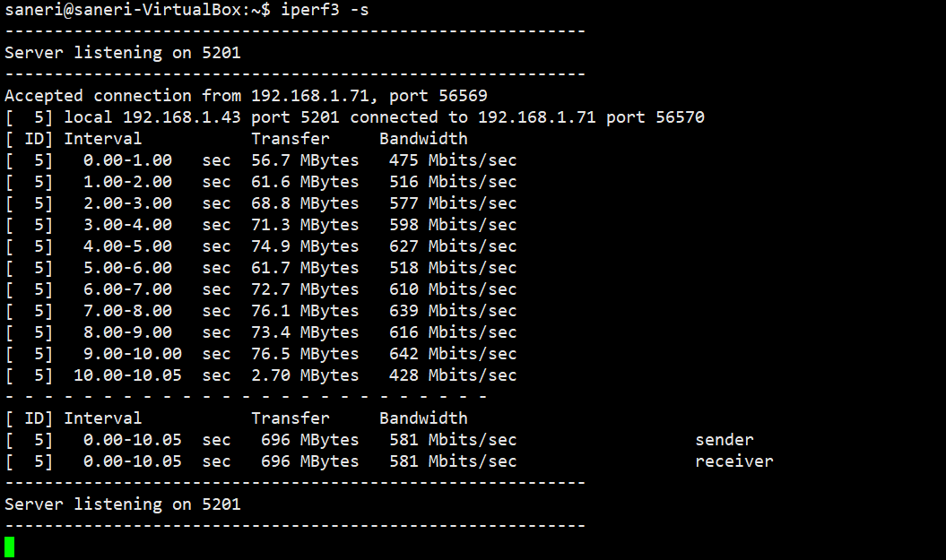Click the 2.70 MBytes transfer value
Screen dimensions: 946x560
305,375
